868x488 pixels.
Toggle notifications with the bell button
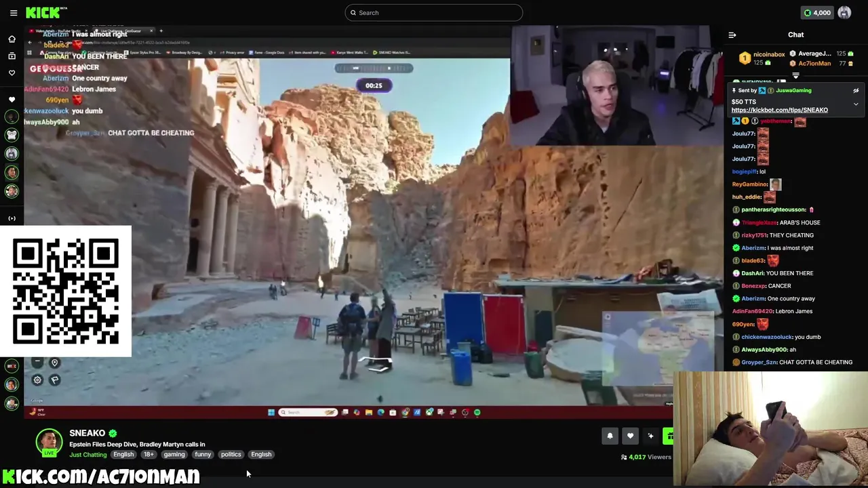[x=610, y=436]
